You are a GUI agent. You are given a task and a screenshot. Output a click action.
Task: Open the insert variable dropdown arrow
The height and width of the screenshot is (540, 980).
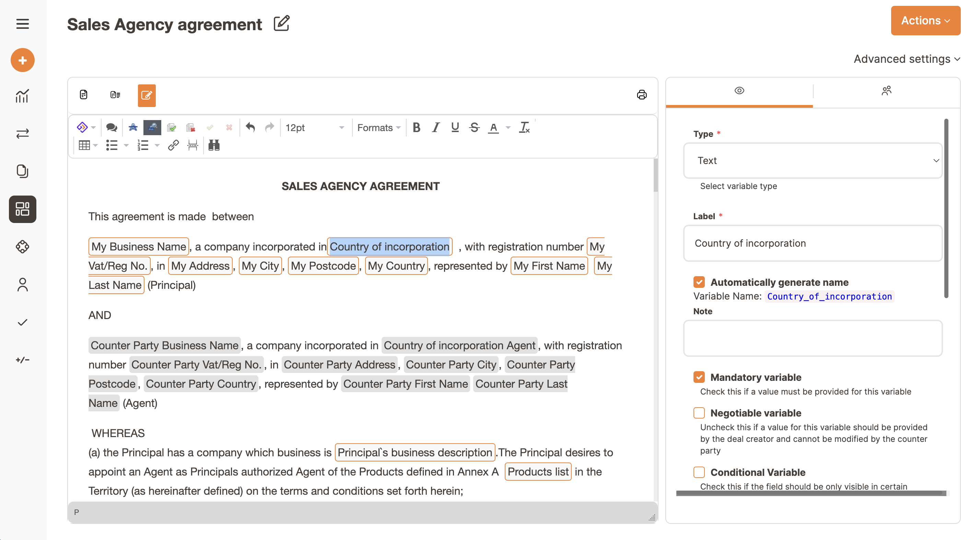94,127
